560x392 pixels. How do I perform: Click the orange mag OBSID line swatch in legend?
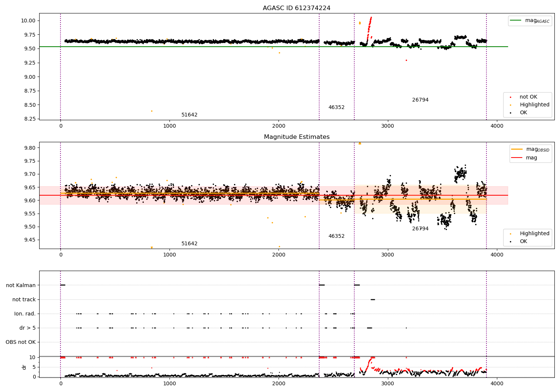[x=517, y=149]
